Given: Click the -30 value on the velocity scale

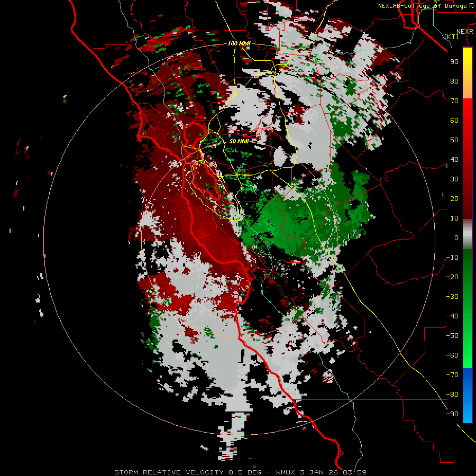Looking at the screenshot, I should point(452,297).
